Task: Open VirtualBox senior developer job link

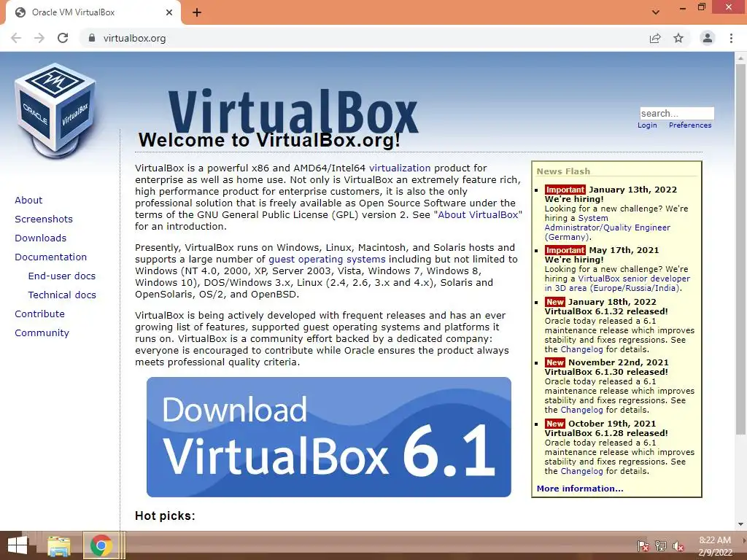Action: tap(617, 284)
